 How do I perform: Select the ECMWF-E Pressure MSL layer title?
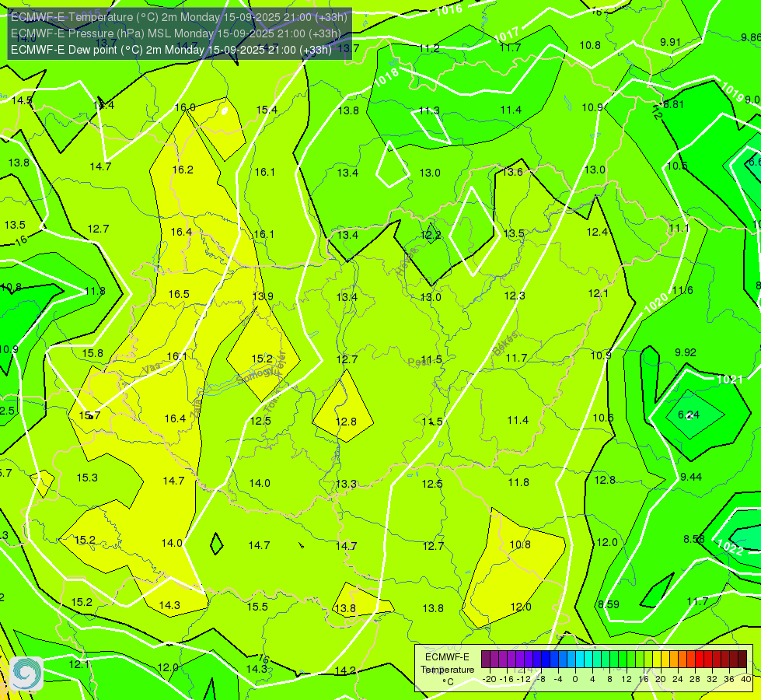pyautogui.click(x=176, y=33)
